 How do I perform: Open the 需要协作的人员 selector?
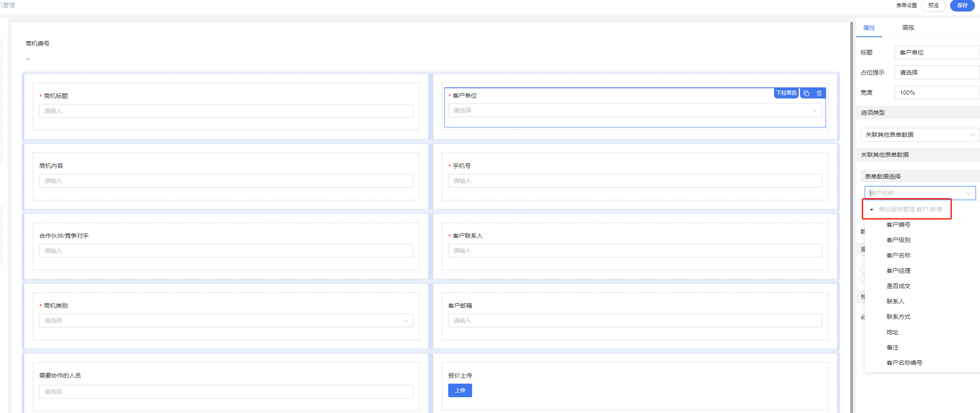pos(226,392)
